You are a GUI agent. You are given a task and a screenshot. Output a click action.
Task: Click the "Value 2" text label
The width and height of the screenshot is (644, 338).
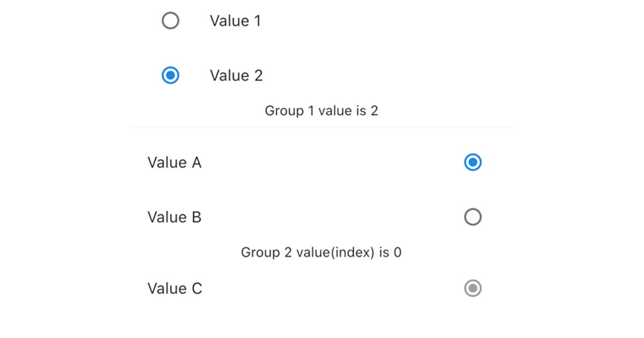coord(236,76)
